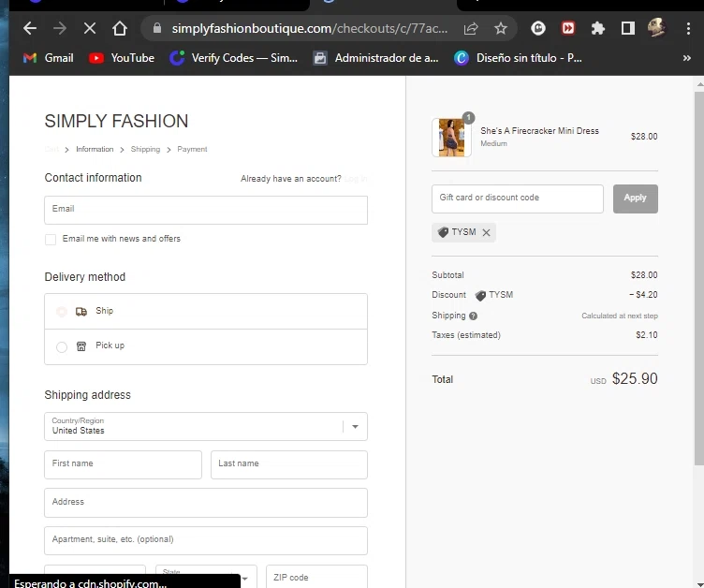Share this page via share icon
The height and width of the screenshot is (588, 704).
pyautogui.click(x=471, y=29)
